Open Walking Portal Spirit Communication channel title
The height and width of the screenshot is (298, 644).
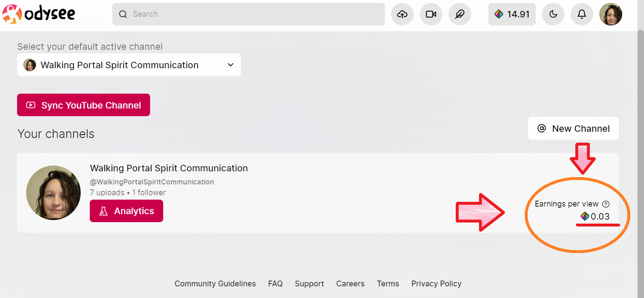point(169,168)
